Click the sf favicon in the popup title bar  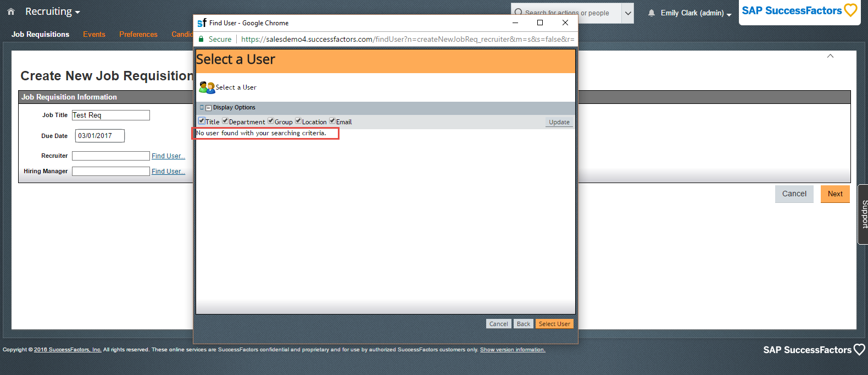tap(202, 23)
